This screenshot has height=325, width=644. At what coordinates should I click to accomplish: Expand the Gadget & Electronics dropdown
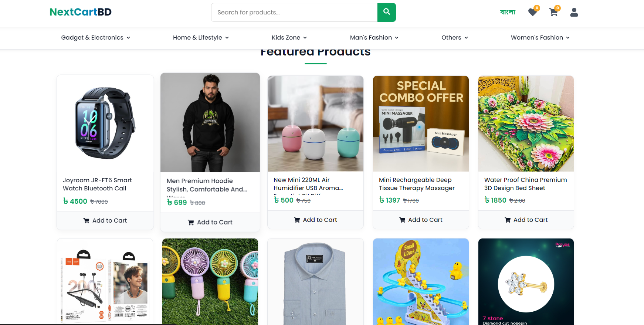(x=95, y=37)
